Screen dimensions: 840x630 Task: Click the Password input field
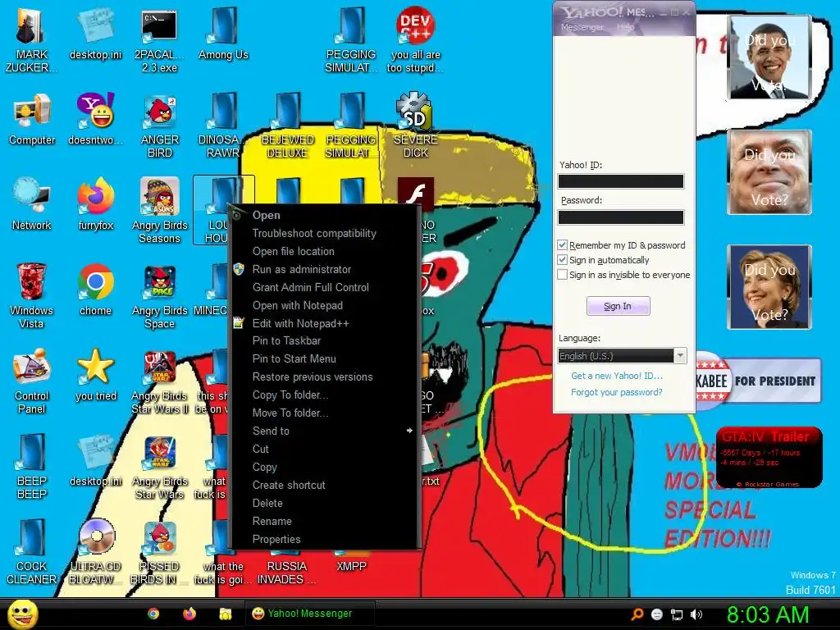621,217
